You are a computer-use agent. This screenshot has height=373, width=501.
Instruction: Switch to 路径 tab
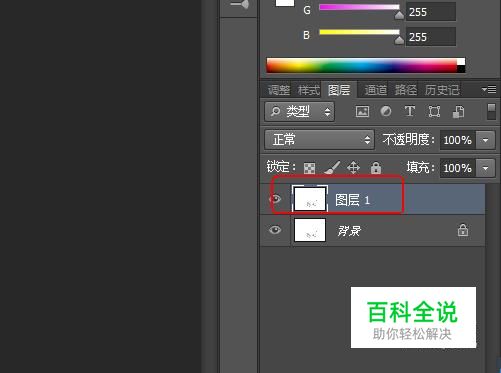click(405, 90)
